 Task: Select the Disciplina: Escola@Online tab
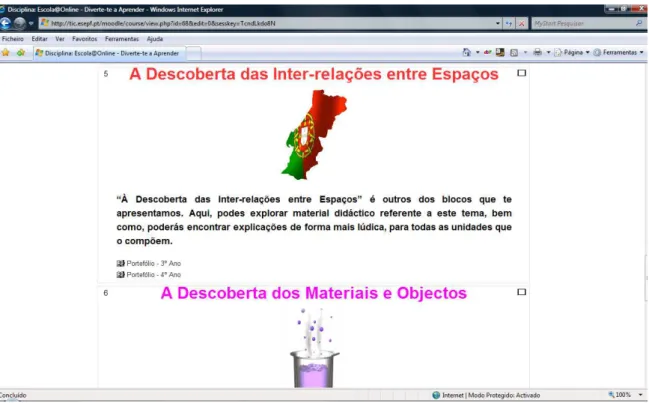[x=108, y=53]
